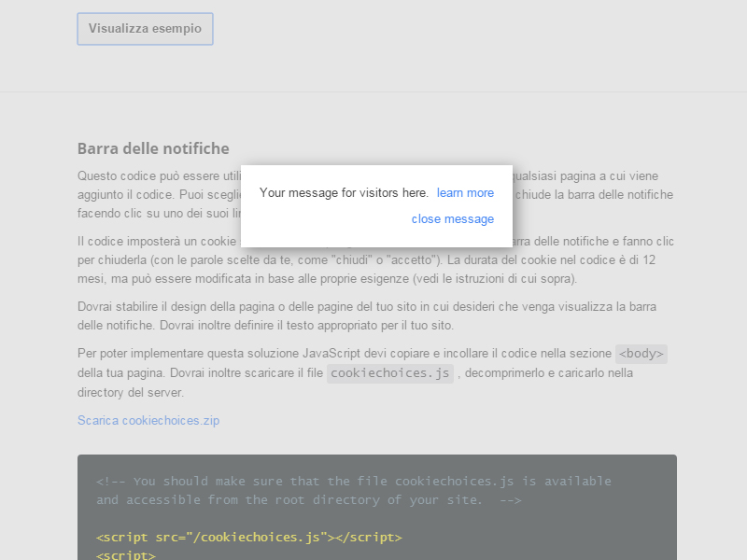The height and width of the screenshot is (560, 747).
Task: Open the learn more link
Action: (x=465, y=193)
